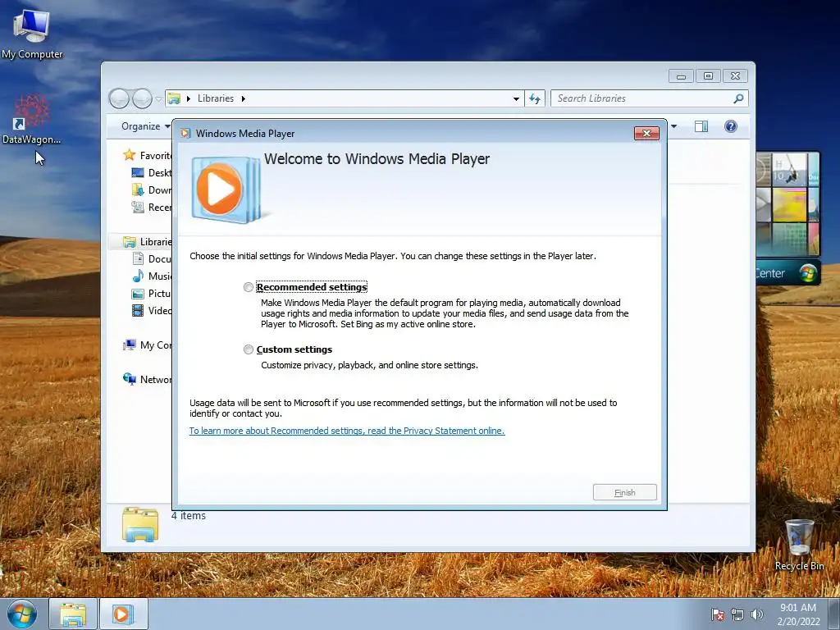The height and width of the screenshot is (630, 840).
Task: Click the DataWagon desktop shortcut
Action: (x=31, y=119)
